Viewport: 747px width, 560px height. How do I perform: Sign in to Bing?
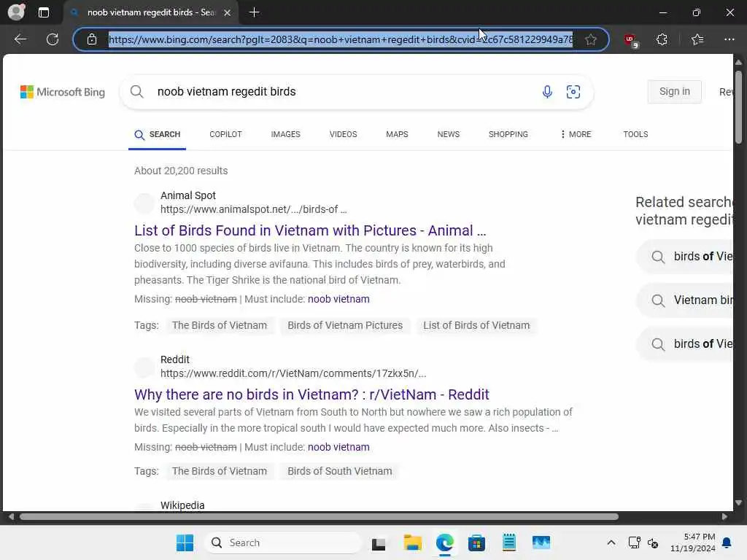(x=674, y=91)
